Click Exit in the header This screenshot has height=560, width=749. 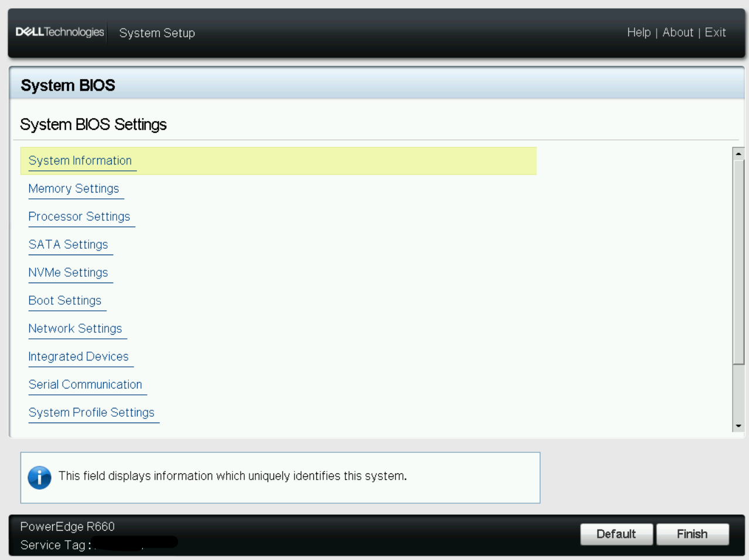(716, 33)
